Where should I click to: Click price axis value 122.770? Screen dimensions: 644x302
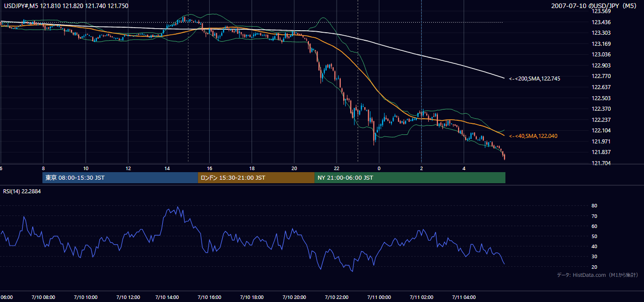point(601,76)
